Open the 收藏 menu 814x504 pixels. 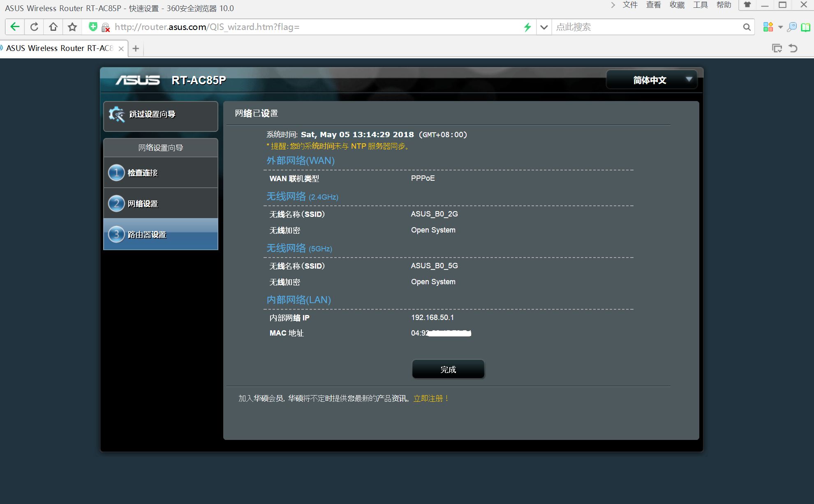click(x=677, y=5)
